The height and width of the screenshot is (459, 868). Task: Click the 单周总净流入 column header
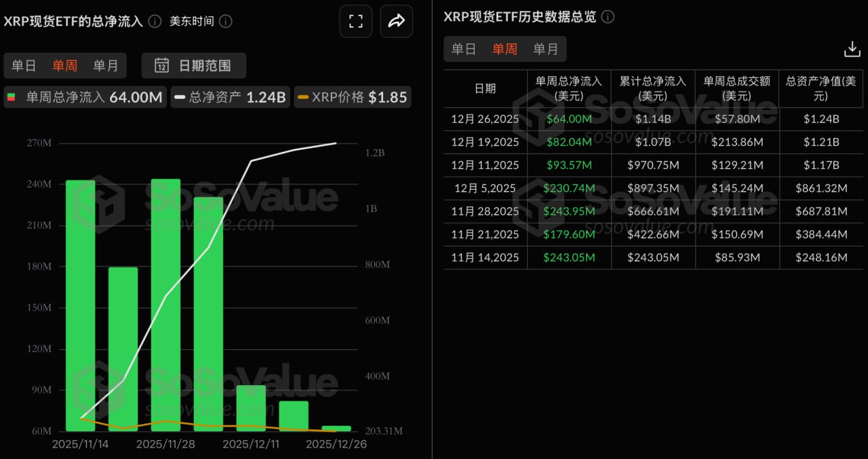click(568, 88)
